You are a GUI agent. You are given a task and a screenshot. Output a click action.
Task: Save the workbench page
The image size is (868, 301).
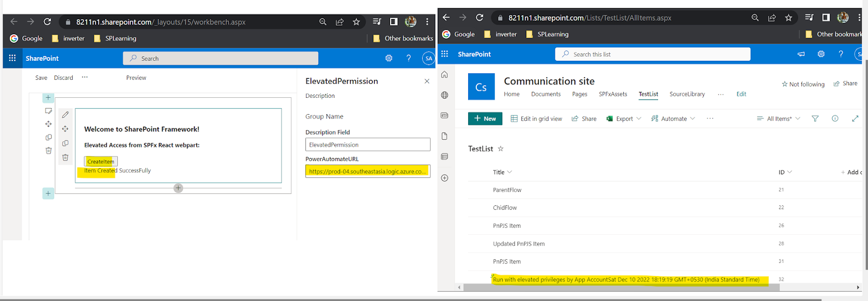[41, 78]
